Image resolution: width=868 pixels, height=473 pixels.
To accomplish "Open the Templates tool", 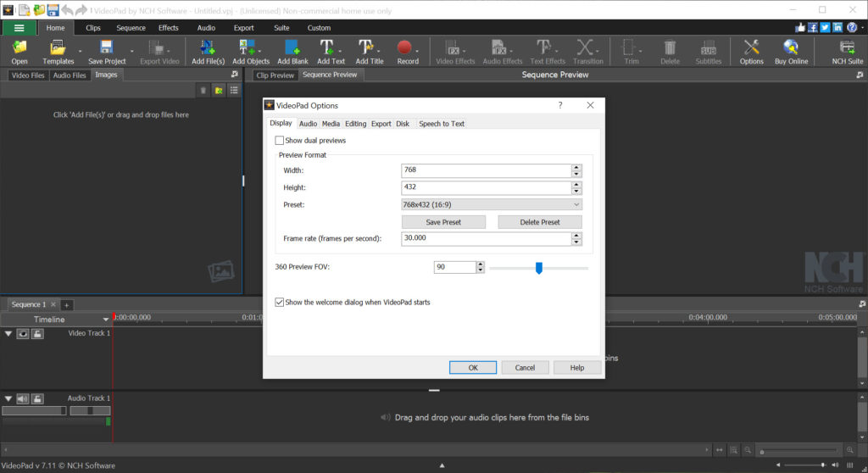I will pyautogui.click(x=58, y=52).
